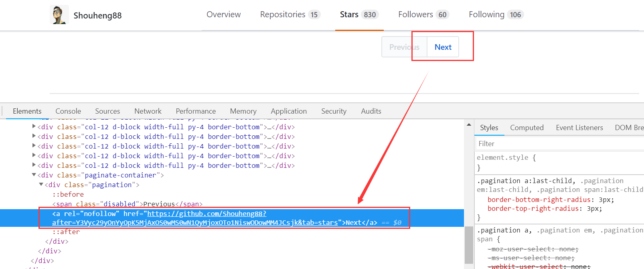The width and height of the screenshot is (644, 269).
Task: Collapse the pagination div node
Action: coord(41,184)
